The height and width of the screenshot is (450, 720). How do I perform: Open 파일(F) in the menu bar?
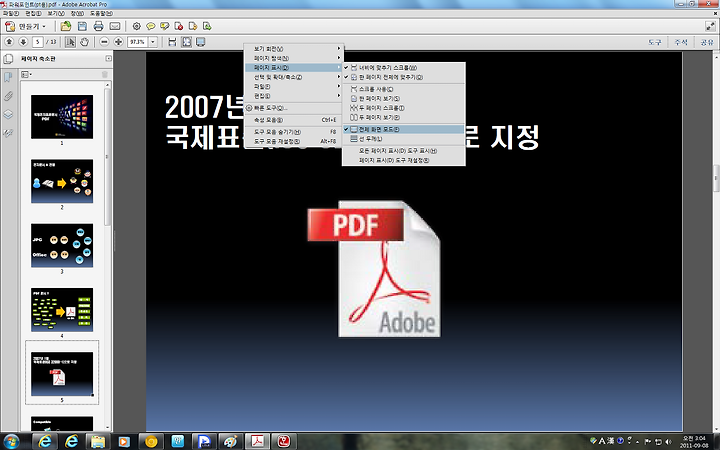(x=10, y=13)
